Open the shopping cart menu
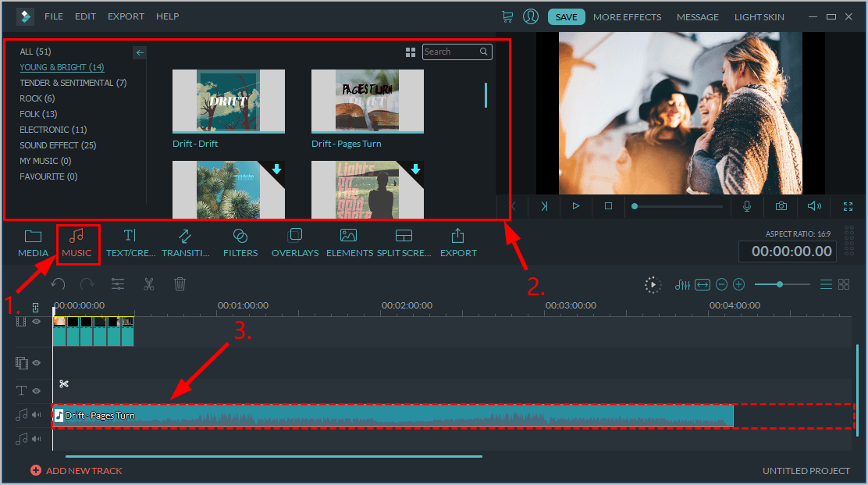The width and height of the screenshot is (868, 485). (x=507, y=16)
